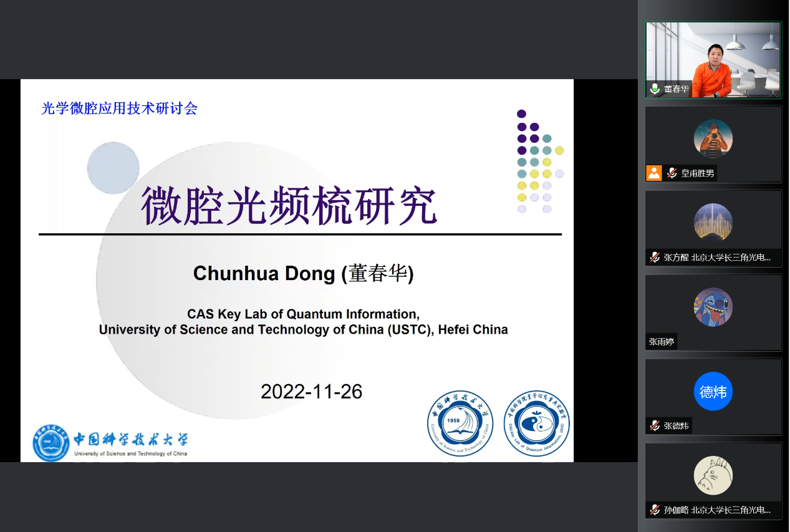This screenshot has width=790, height=532.
Task: Click the CAS Key Lab quantum seal
Action: (536, 423)
